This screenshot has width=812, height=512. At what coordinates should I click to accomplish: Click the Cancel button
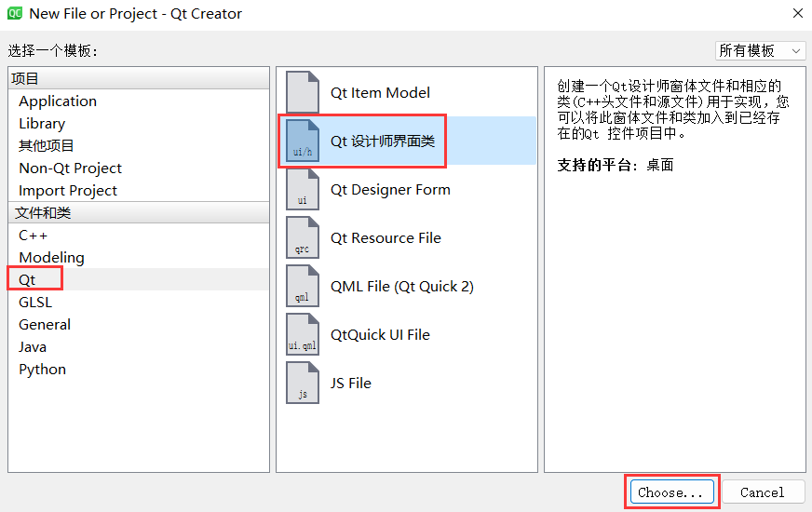[763, 492]
